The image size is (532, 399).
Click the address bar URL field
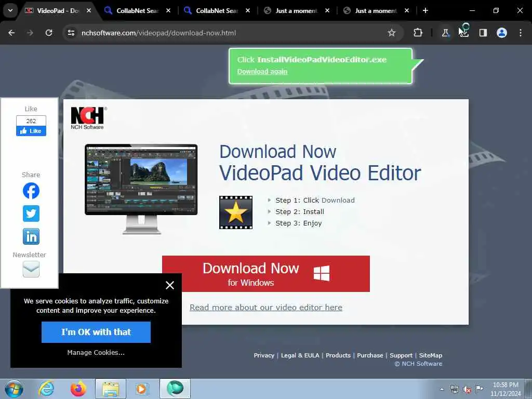[x=231, y=33]
